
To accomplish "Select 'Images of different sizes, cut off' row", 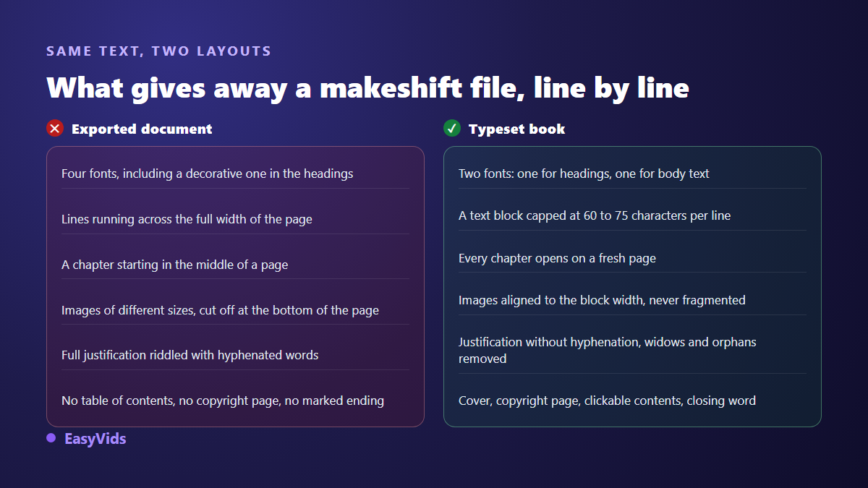I will pos(235,310).
